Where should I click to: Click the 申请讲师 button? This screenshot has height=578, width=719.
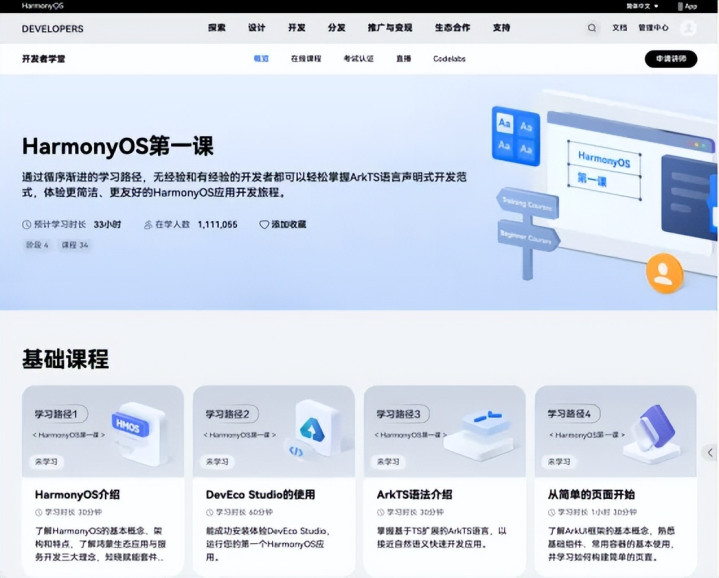671,59
